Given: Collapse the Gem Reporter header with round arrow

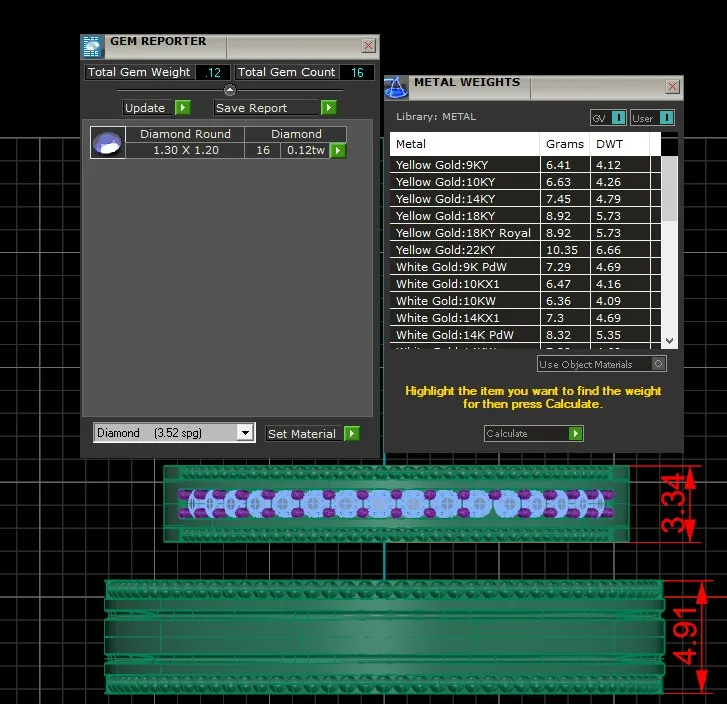Looking at the screenshot, I should (x=230, y=90).
